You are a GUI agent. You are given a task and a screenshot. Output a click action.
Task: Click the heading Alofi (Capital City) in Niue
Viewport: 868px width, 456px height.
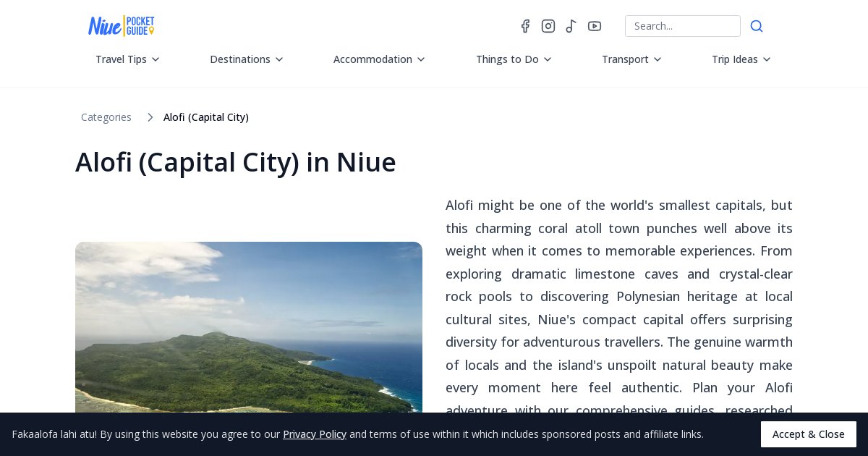pos(236,162)
